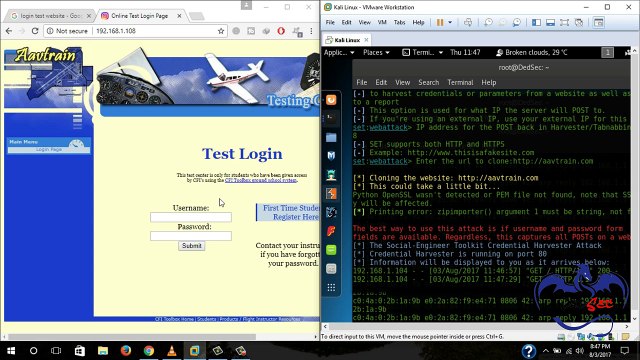Click the Broken clouds weather indicator
Image resolution: width=640 pixels, height=360 pixels.
pyautogui.click(x=531, y=53)
